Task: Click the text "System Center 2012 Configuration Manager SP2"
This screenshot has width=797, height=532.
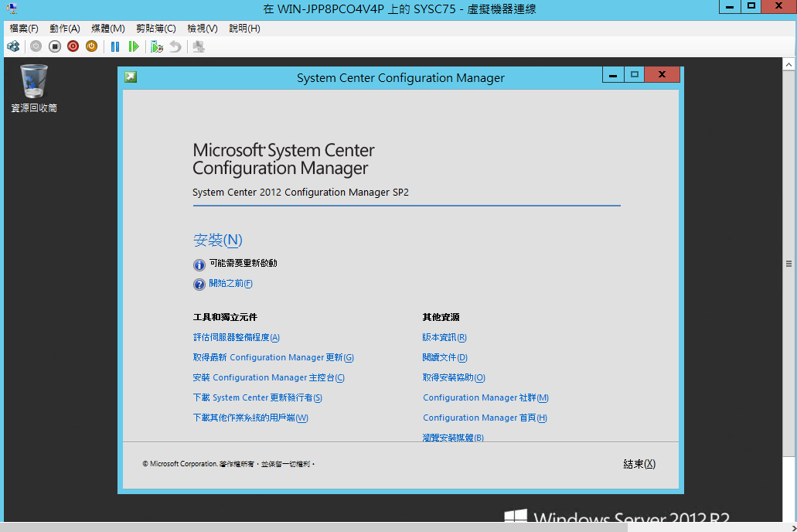Action: click(x=301, y=193)
